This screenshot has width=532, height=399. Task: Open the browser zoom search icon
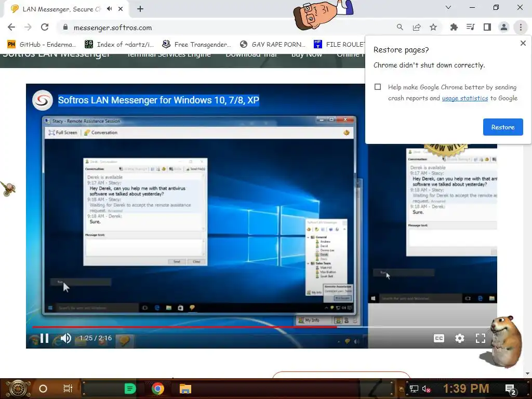pyautogui.click(x=400, y=27)
